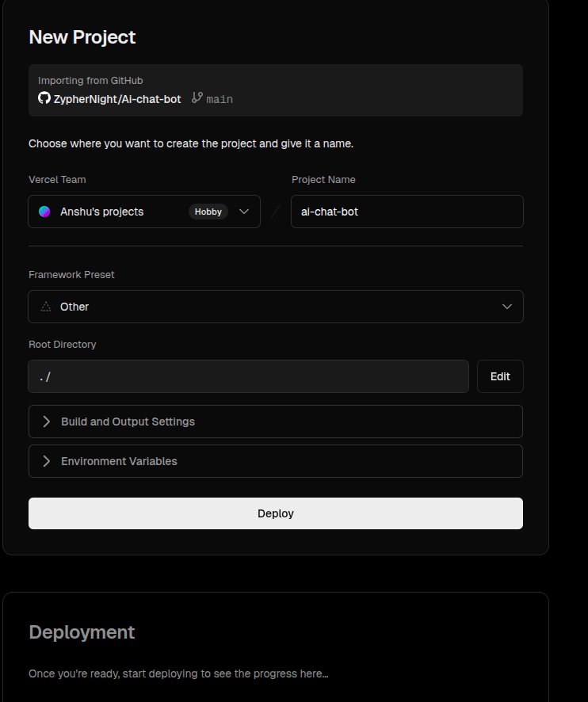Click the Vercel Team dropdown chevron
Image resolution: width=588 pixels, height=702 pixels.
point(244,212)
